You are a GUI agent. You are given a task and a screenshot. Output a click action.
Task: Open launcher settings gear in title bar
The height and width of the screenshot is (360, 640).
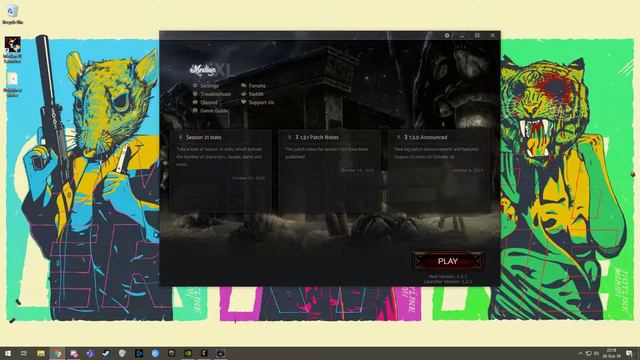pyautogui.click(x=447, y=36)
